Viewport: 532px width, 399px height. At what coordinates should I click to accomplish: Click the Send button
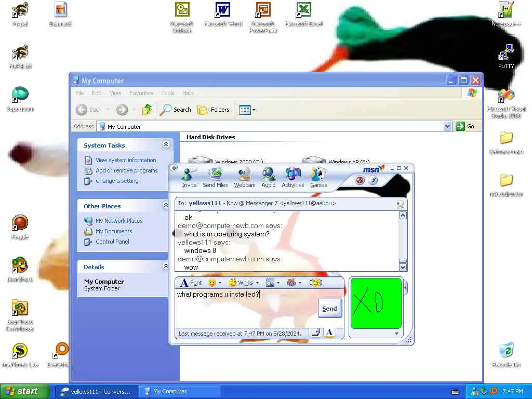[329, 309]
